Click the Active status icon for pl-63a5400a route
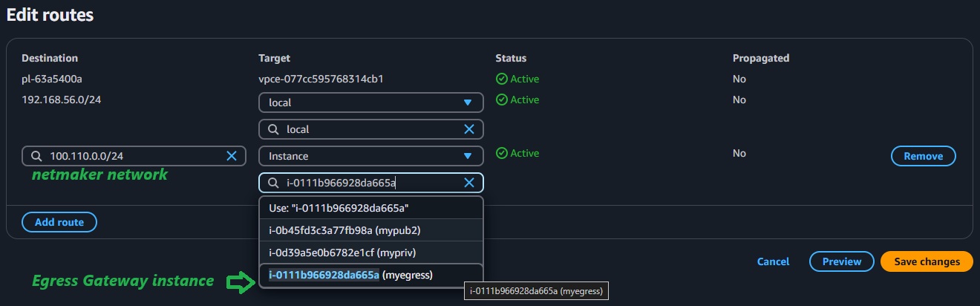 (x=501, y=79)
